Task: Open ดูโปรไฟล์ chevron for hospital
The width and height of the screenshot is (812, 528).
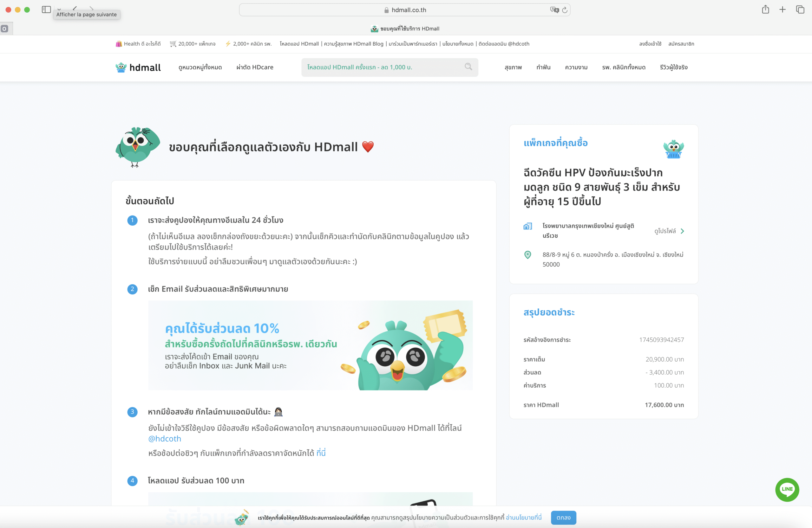Action: coord(682,231)
